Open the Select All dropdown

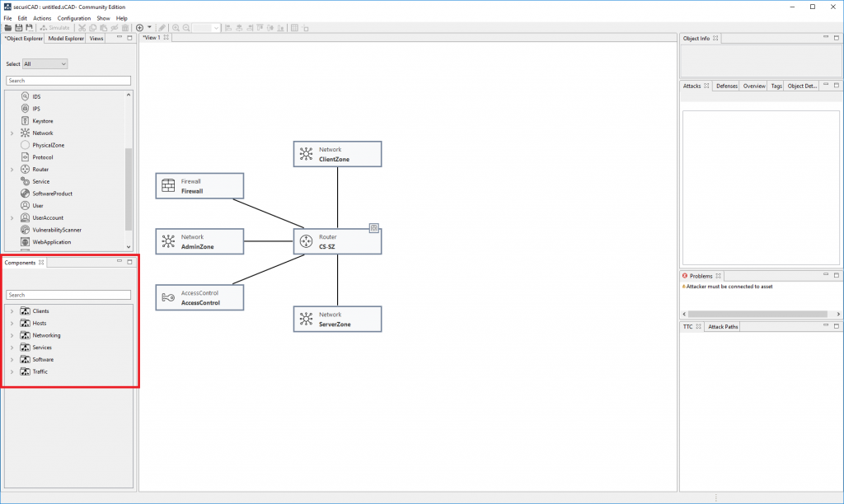(x=45, y=64)
